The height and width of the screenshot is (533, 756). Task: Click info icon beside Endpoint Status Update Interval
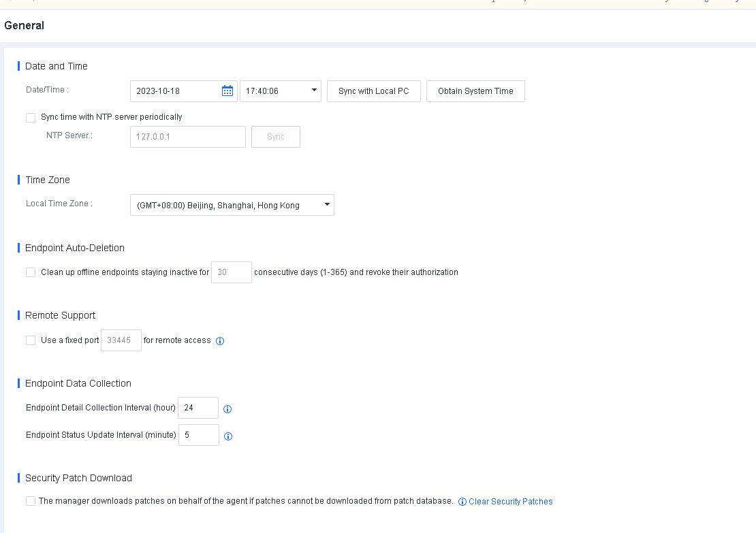(228, 436)
